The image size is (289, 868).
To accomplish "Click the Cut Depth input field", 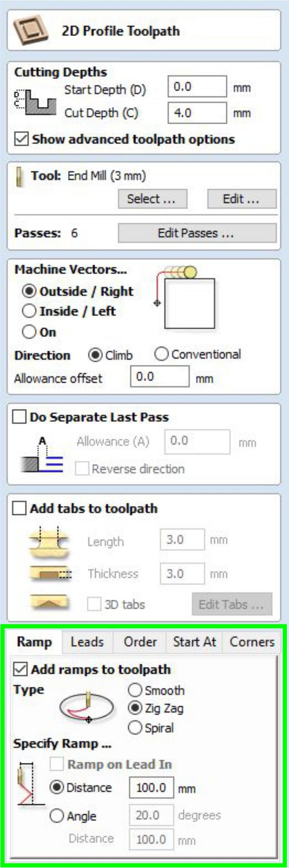I will click(197, 113).
